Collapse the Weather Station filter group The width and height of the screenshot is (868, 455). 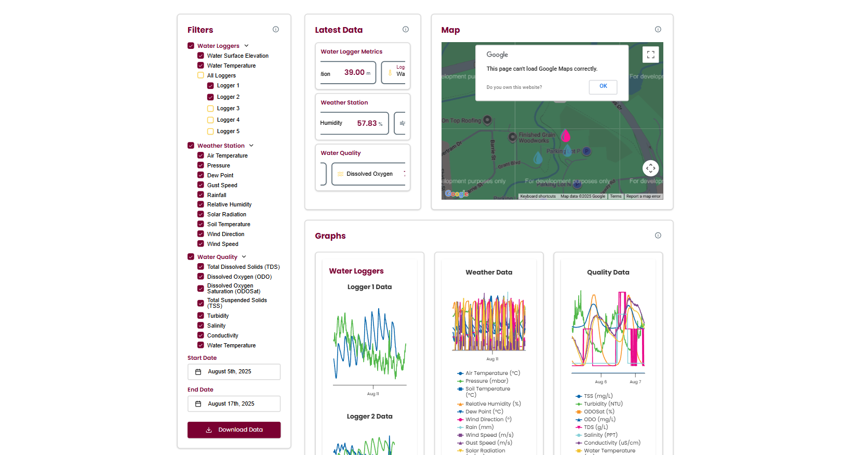coord(251,146)
